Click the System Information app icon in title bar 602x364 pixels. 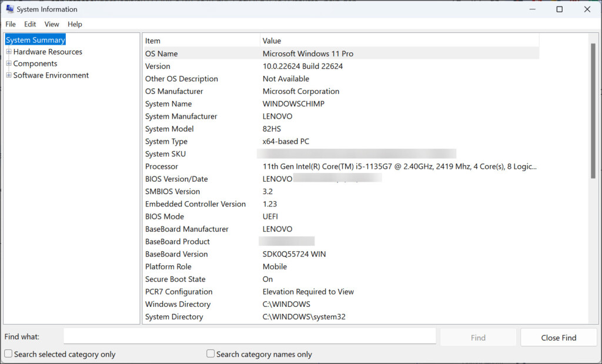pyautogui.click(x=10, y=9)
